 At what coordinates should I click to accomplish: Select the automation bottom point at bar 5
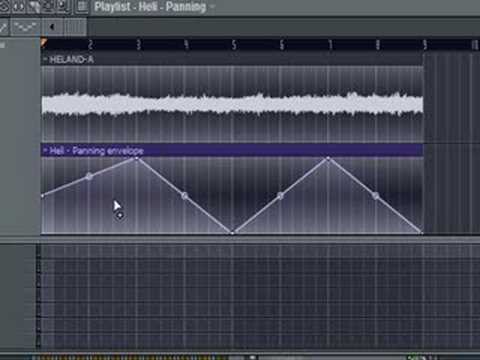(233, 232)
